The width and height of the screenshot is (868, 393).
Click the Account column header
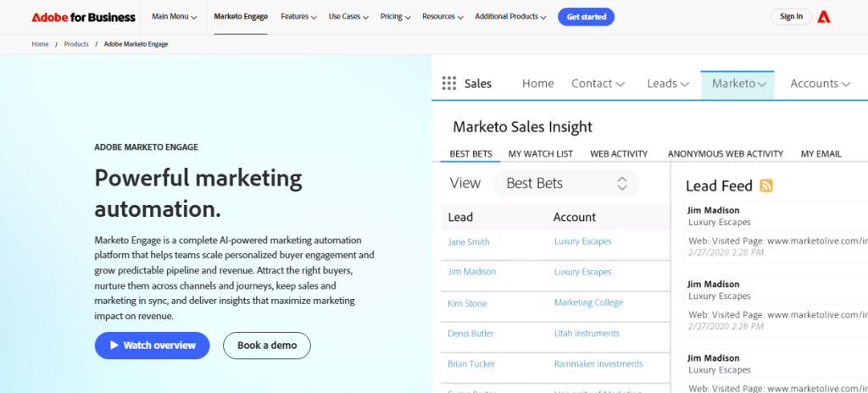(575, 218)
